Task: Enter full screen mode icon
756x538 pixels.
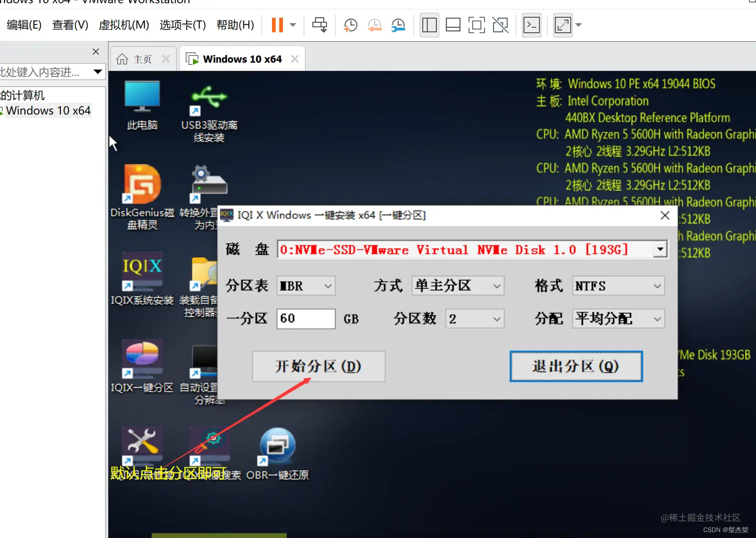Action: tap(476, 25)
